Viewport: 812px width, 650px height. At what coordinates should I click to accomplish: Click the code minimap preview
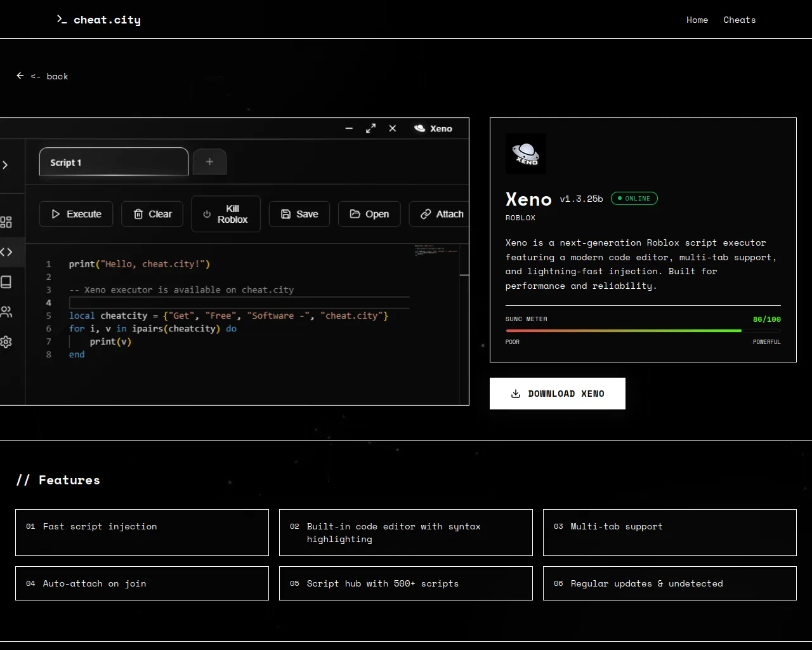tap(436, 251)
